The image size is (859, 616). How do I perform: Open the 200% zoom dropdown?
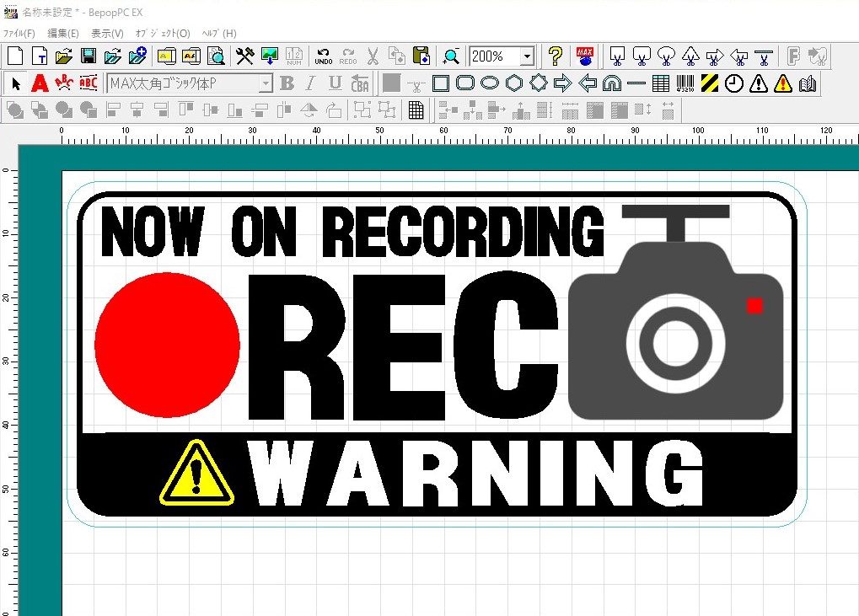click(x=527, y=56)
